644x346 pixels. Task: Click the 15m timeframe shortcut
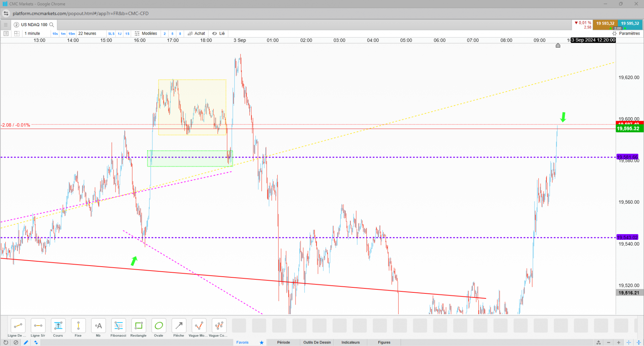pyautogui.click(x=72, y=34)
